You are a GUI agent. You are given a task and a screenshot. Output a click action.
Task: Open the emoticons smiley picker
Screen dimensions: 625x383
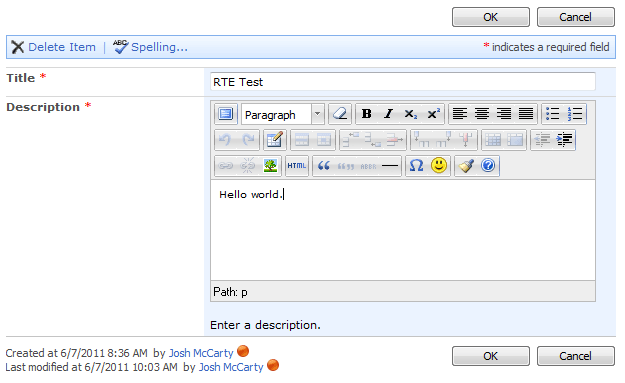click(x=439, y=165)
